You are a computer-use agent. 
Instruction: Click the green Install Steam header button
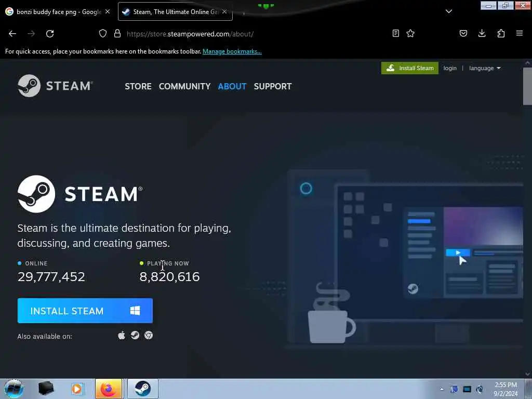point(409,68)
